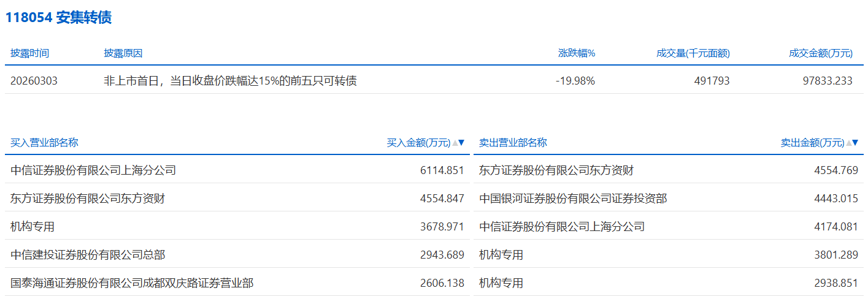
Task: Click the 买入金额(万元) column header
Action: point(418,143)
